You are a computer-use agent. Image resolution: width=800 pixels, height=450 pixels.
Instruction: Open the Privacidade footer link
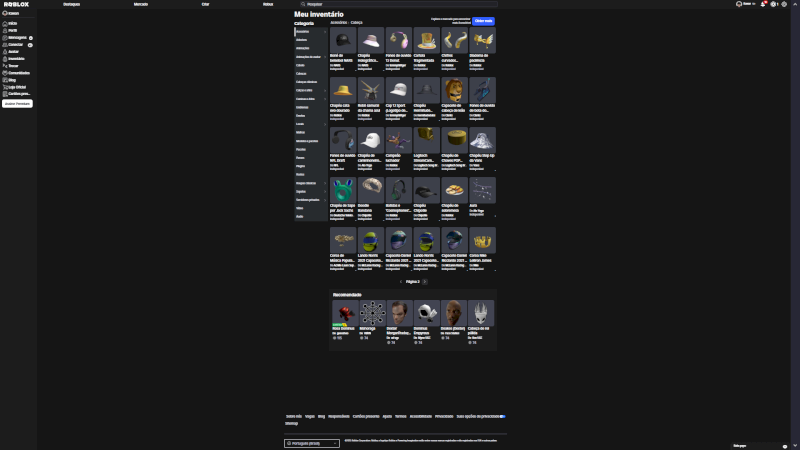[444, 416]
